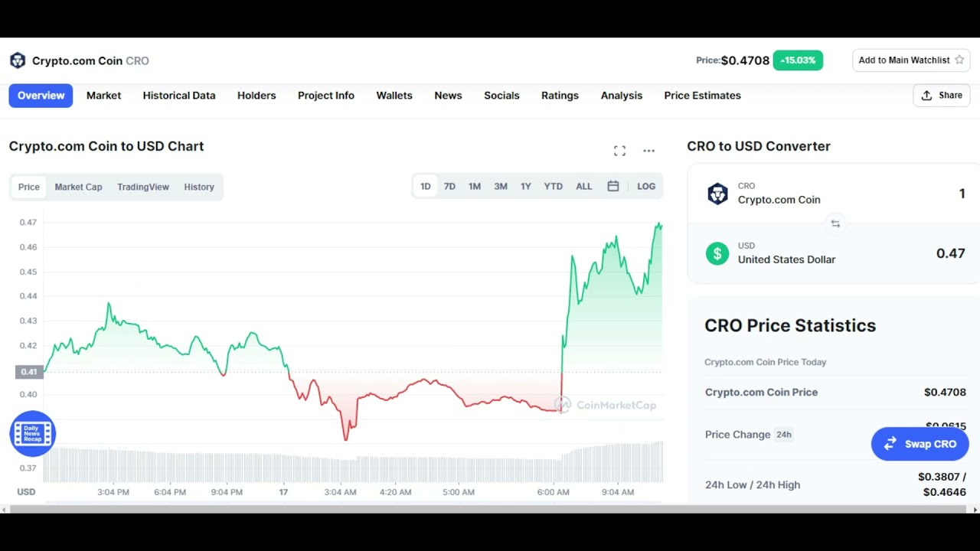Expand the 24h Price Change period dropdown
The height and width of the screenshot is (551, 980).
pyautogui.click(x=784, y=435)
